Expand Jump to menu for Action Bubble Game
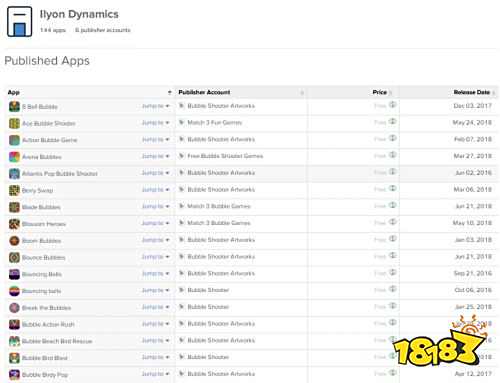 pyautogui.click(x=156, y=139)
